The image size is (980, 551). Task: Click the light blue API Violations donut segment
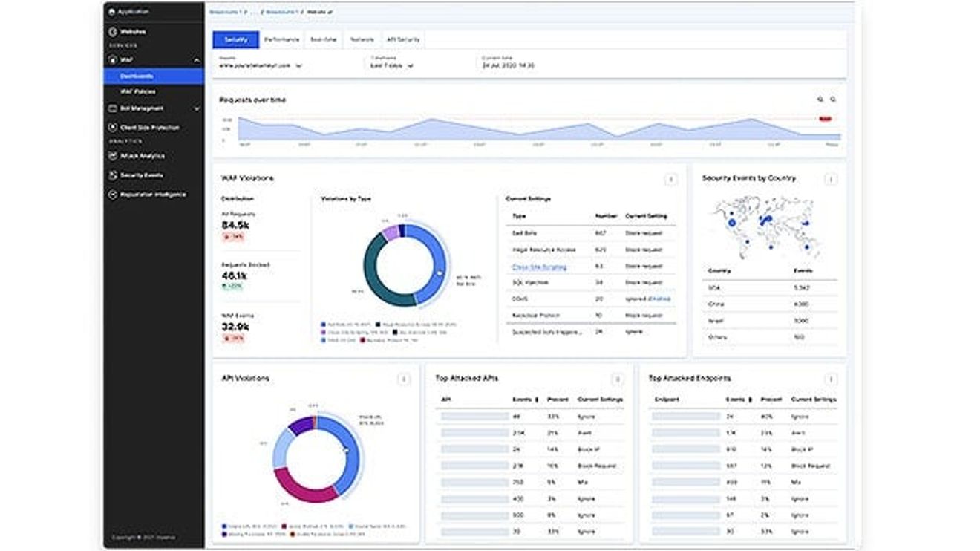point(281,450)
